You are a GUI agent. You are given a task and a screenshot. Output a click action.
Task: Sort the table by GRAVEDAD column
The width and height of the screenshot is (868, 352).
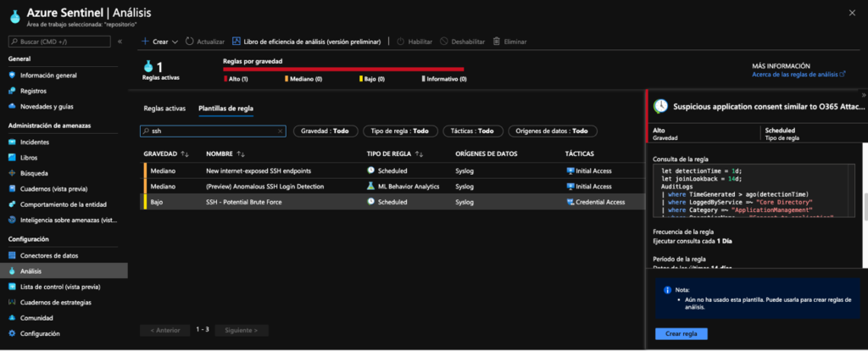click(x=165, y=154)
